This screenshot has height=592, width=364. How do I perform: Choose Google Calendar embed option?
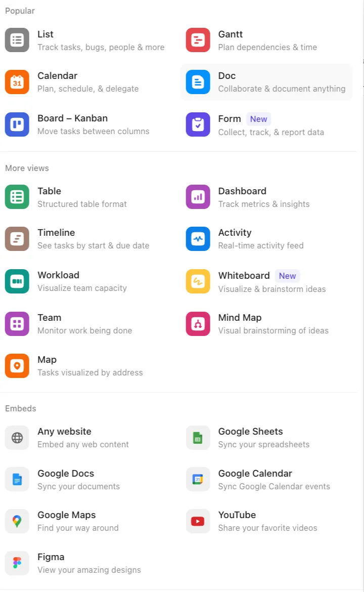255,474
